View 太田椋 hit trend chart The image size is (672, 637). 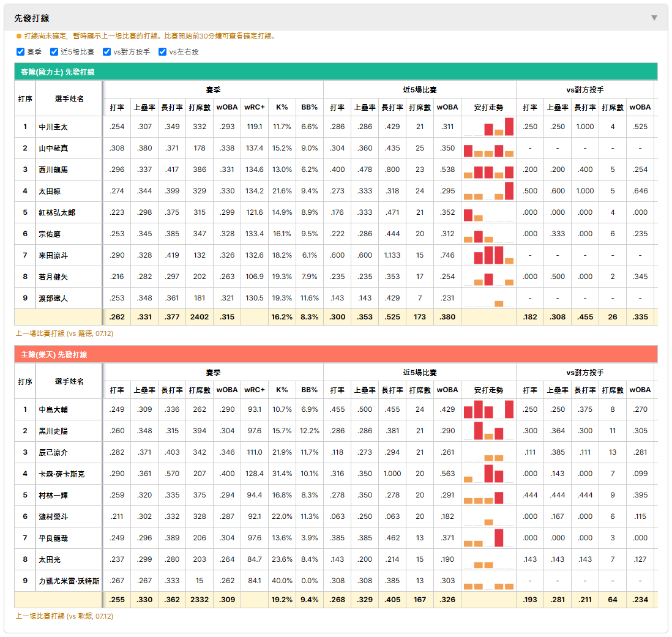[x=488, y=191]
